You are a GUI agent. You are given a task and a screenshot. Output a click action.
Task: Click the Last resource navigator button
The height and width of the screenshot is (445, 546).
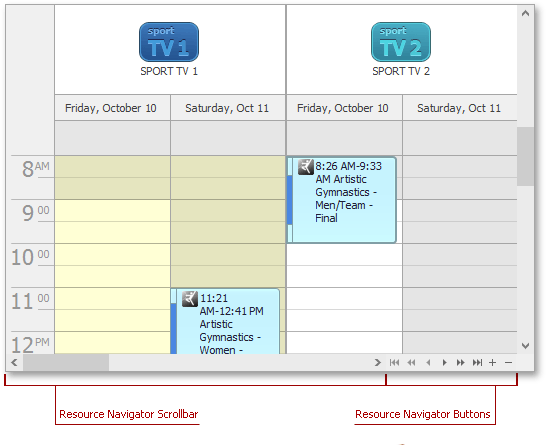(477, 362)
